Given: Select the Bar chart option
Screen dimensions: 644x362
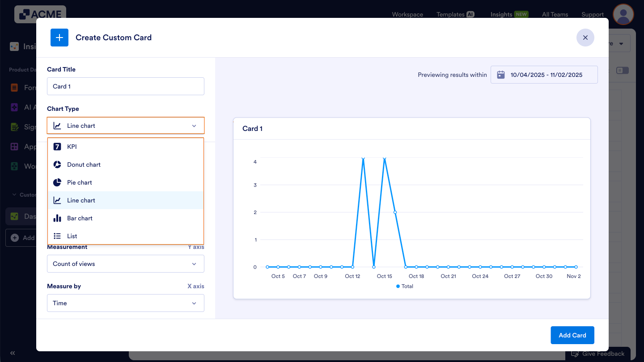Looking at the screenshot, I should (80, 218).
